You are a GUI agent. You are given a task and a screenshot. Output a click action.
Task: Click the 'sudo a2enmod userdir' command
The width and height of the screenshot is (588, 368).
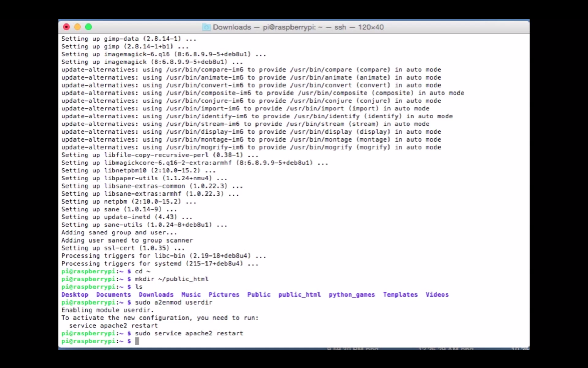click(x=174, y=302)
